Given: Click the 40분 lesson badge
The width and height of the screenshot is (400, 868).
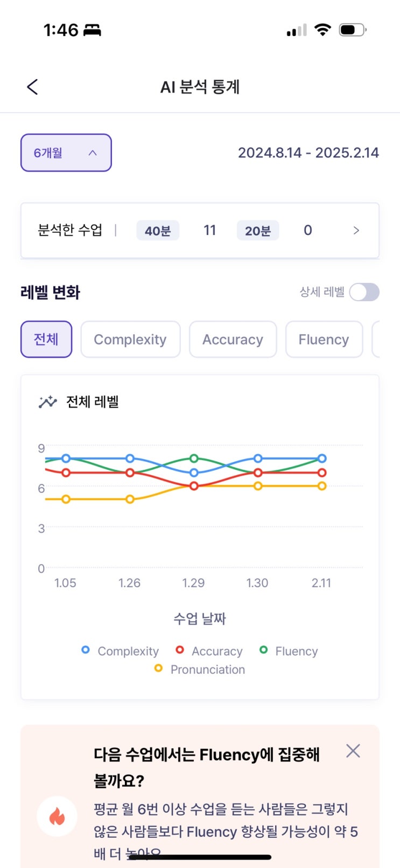Looking at the screenshot, I should pos(158,231).
